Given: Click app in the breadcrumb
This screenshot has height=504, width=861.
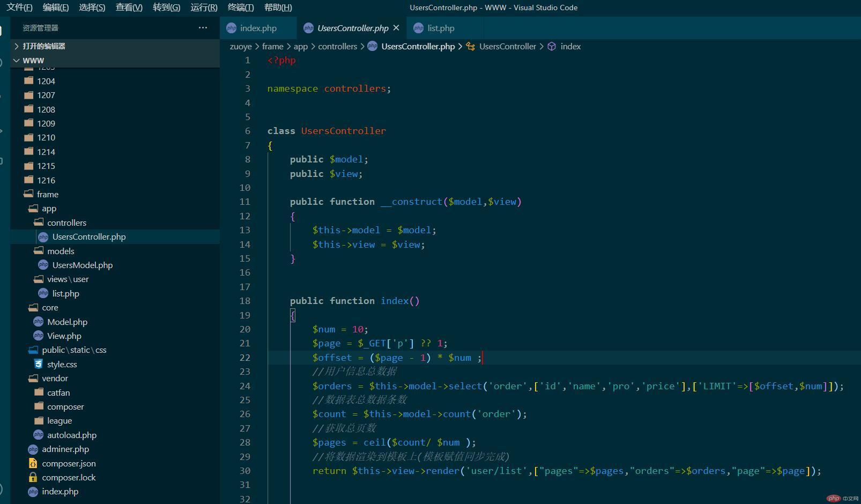Looking at the screenshot, I should 300,47.
